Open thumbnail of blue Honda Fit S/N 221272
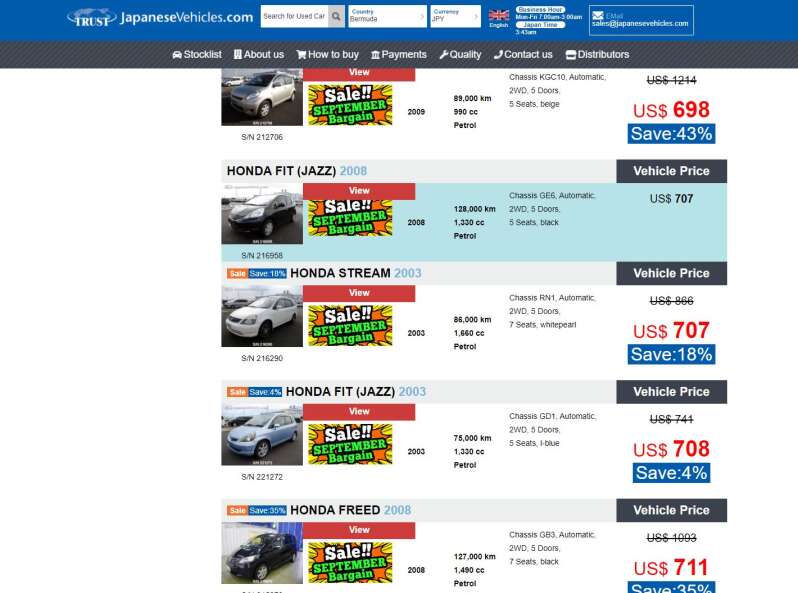The height and width of the screenshot is (593, 798). [262, 435]
